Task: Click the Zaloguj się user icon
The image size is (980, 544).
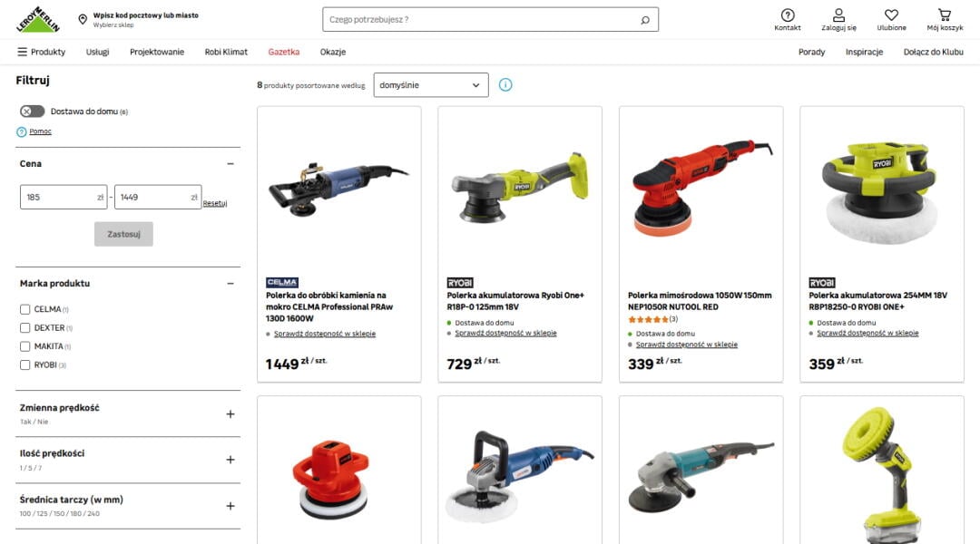Action: pyautogui.click(x=838, y=15)
